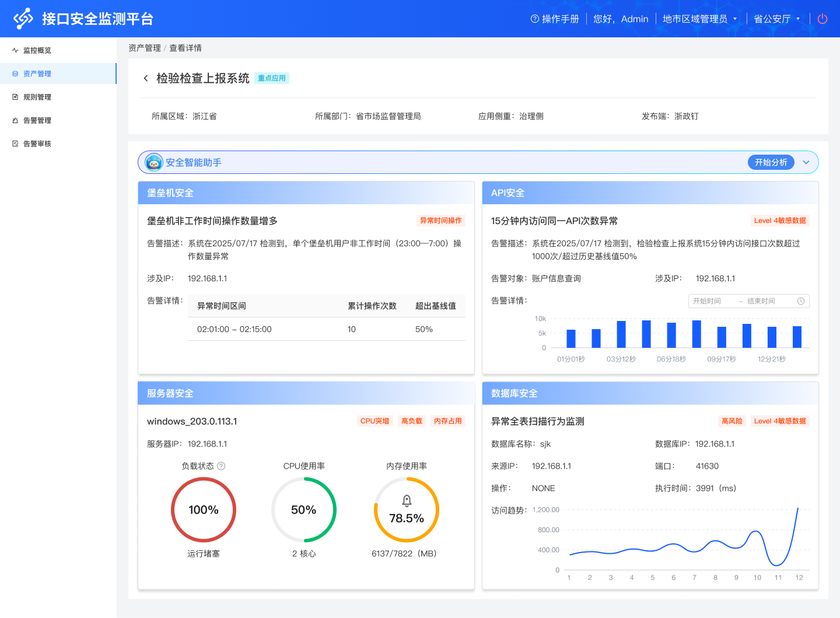Open the 操作手册 help icon

[x=534, y=19]
